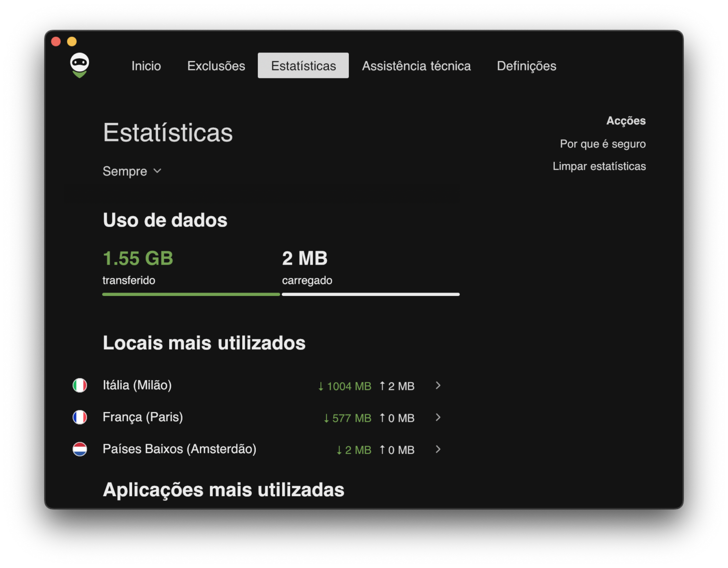Click the 577 MB download figure

(x=347, y=418)
